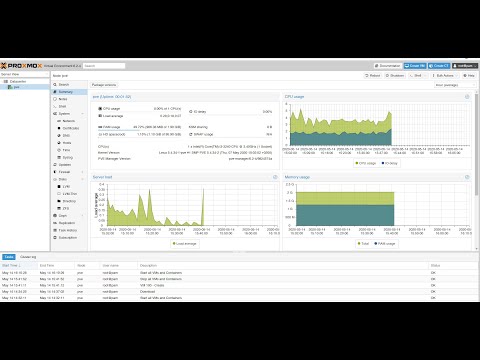The image size is (480, 360).
Task: Click the Proxmox logo in the header
Action: tap(22, 66)
